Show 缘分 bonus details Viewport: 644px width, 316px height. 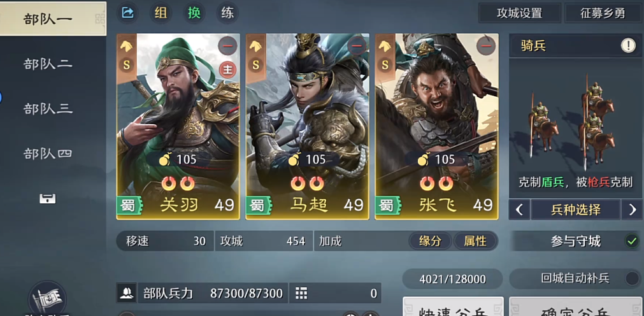(430, 241)
